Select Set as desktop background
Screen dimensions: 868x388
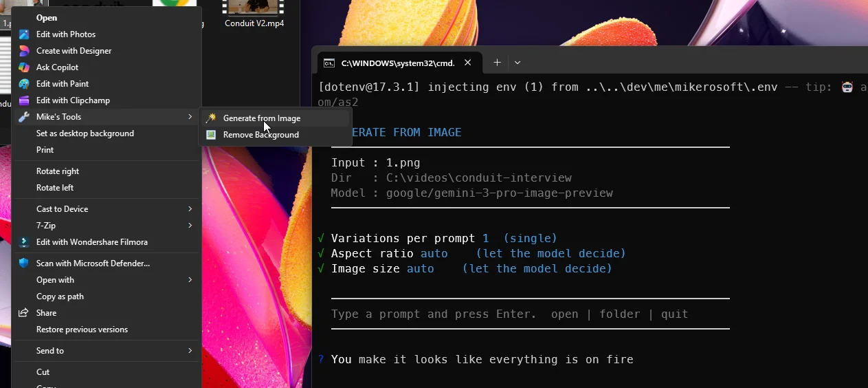coord(85,133)
